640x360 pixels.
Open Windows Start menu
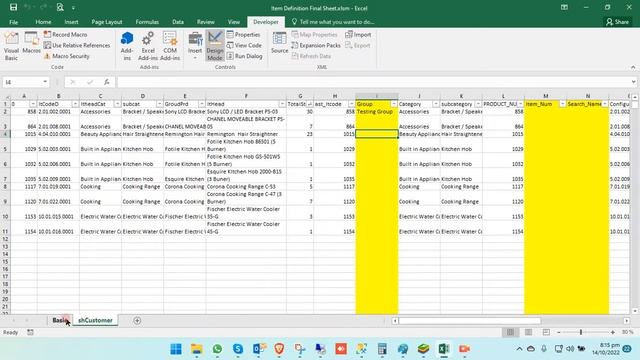pos(176,349)
